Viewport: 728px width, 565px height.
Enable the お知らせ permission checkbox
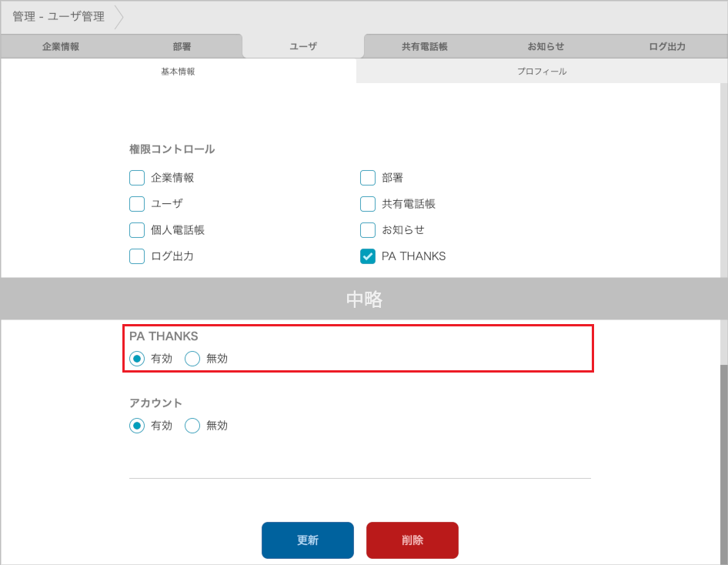(368, 230)
